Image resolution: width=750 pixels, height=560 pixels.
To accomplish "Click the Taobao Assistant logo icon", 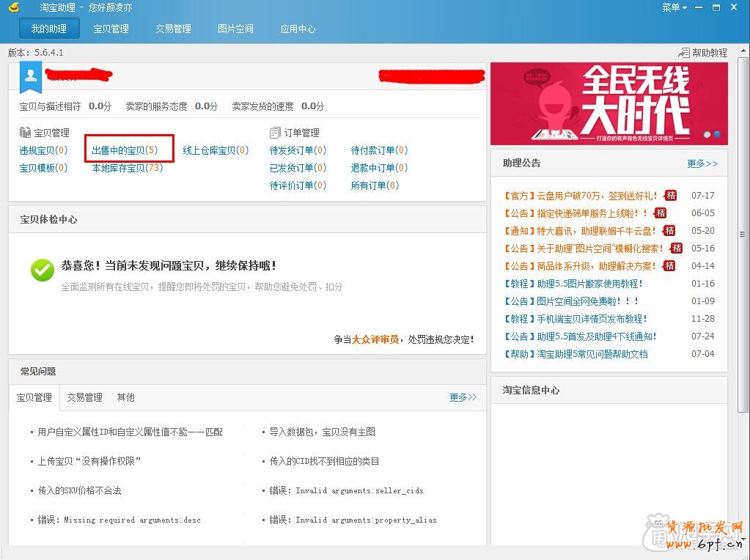I will (15, 7).
